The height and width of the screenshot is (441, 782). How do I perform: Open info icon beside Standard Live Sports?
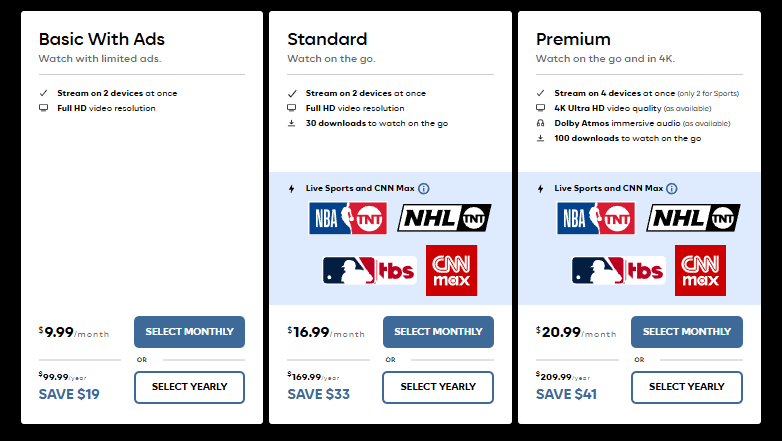[424, 188]
